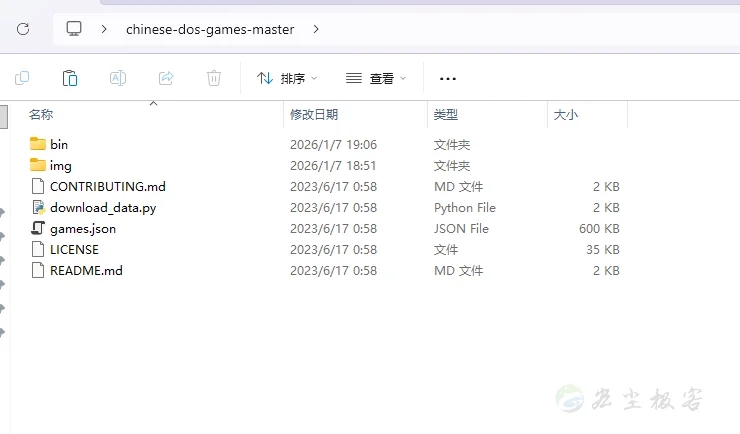The image size is (740, 434).
Task: Click the Delete trash icon
Action: click(x=214, y=78)
